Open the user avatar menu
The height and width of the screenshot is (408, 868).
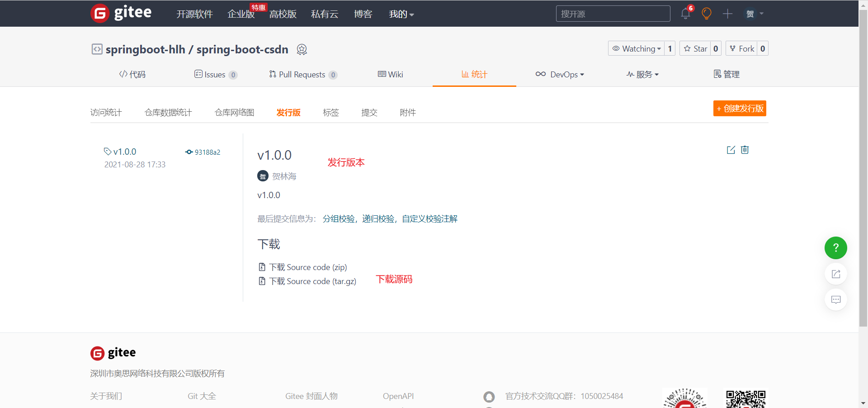(754, 14)
